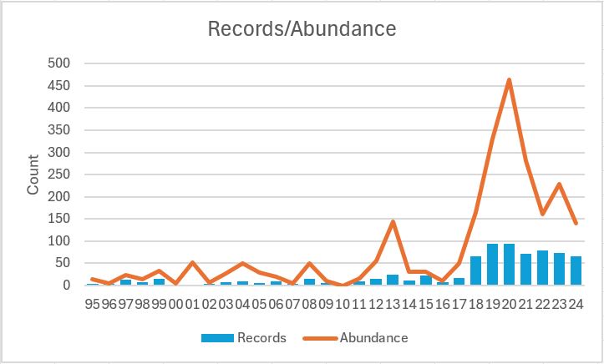Click the Records bar for year 18
The width and height of the screenshot is (604, 364).
(475, 270)
